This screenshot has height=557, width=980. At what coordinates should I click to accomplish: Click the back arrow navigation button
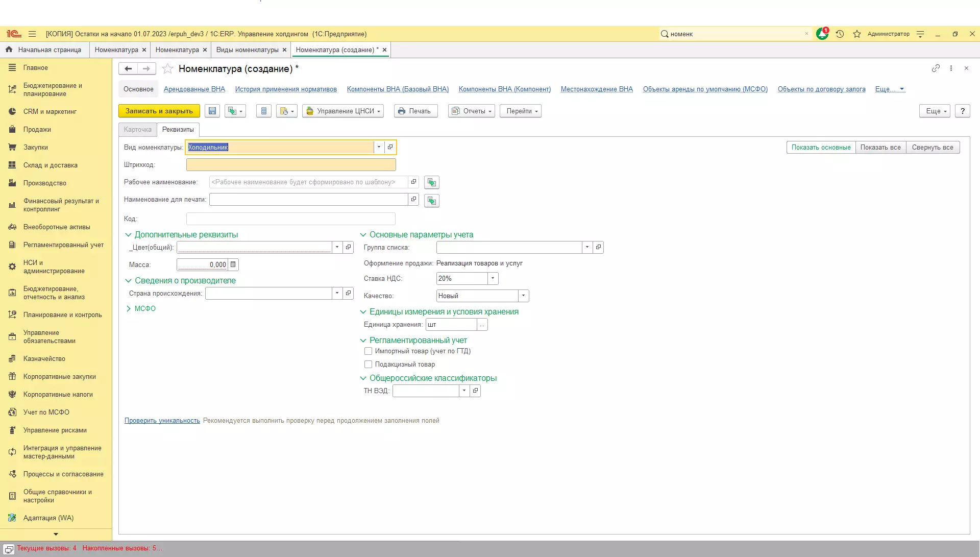click(x=128, y=68)
